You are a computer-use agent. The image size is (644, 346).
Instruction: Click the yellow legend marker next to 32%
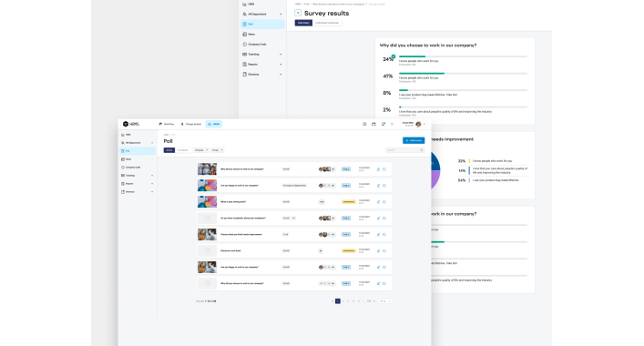coord(469,161)
